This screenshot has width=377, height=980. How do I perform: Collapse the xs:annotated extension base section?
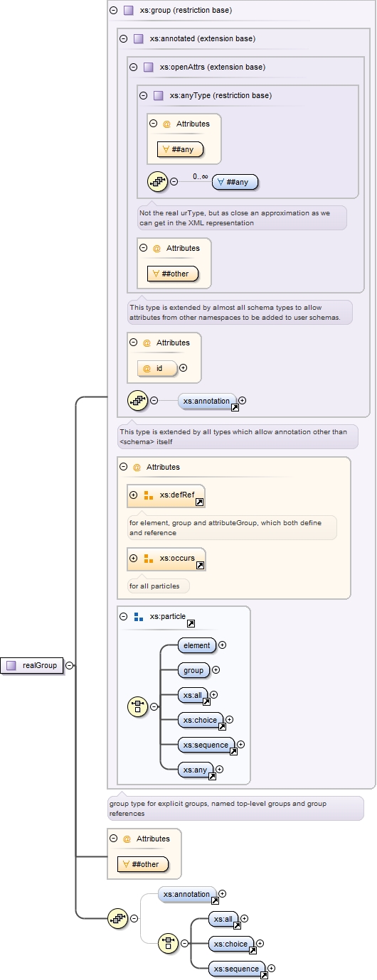click(x=123, y=39)
